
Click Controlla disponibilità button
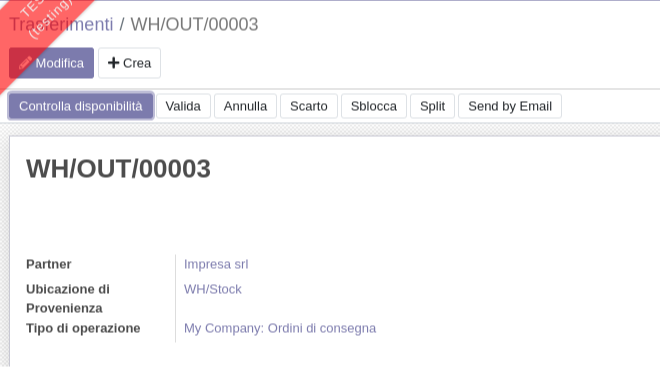[x=81, y=106]
